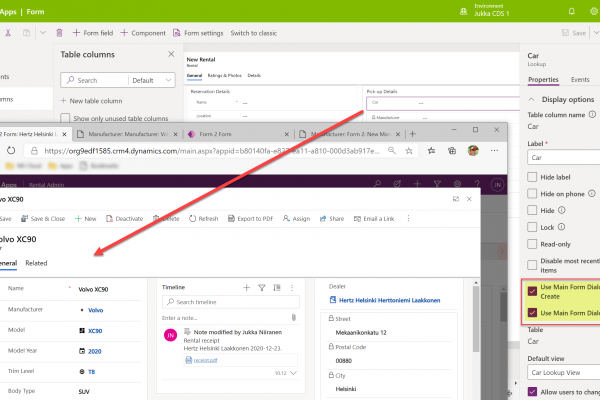600x400 pixels.
Task: Switch to the Properties tab
Action: (x=543, y=80)
